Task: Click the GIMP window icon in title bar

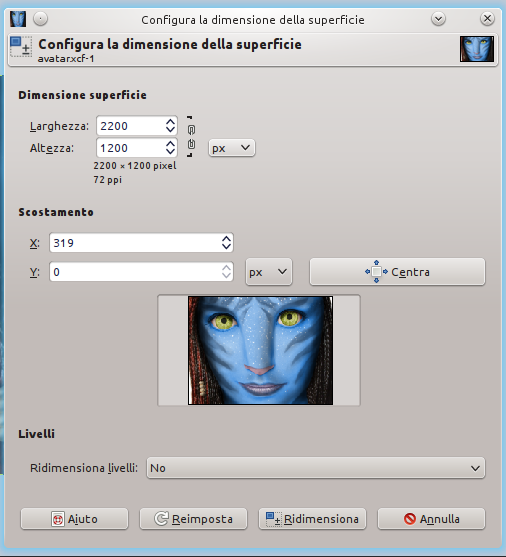Action: tap(18, 19)
